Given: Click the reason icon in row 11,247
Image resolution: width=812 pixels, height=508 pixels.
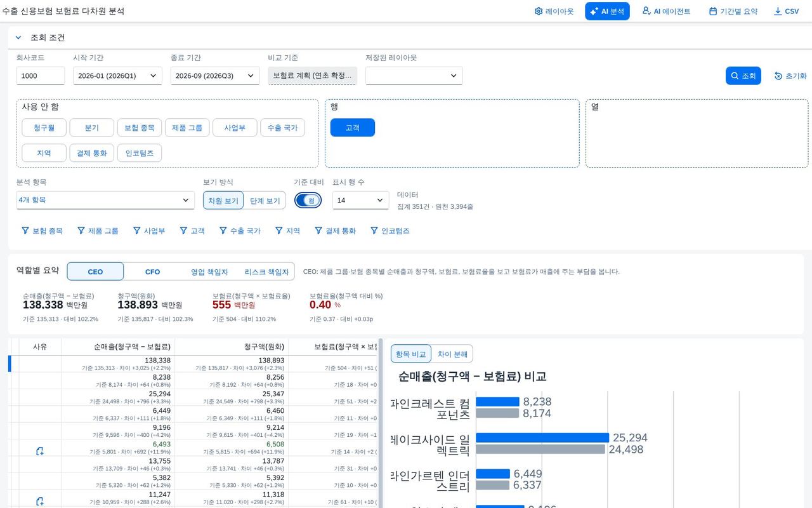Looking at the screenshot, I should click(x=40, y=502).
